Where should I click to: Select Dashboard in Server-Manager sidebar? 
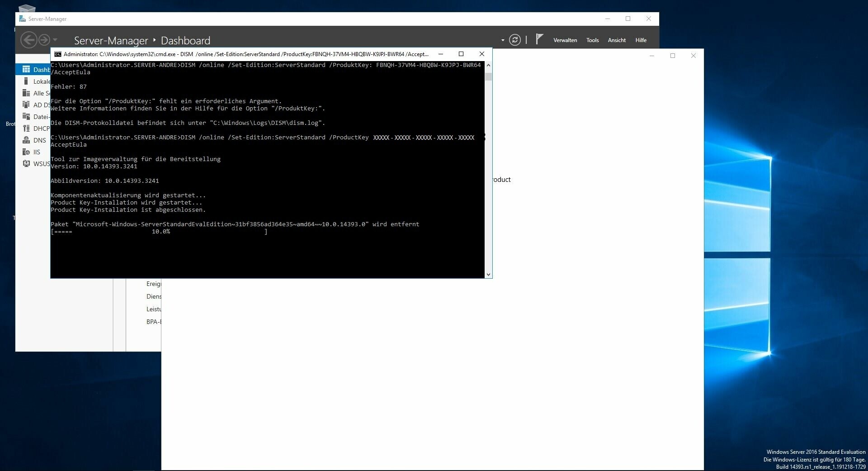click(33, 69)
